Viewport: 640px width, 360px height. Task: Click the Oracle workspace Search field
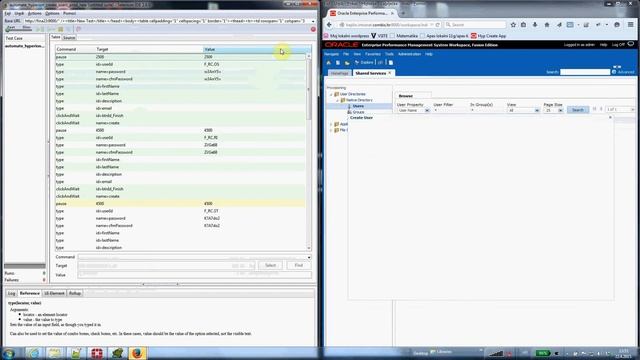click(585, 72)
